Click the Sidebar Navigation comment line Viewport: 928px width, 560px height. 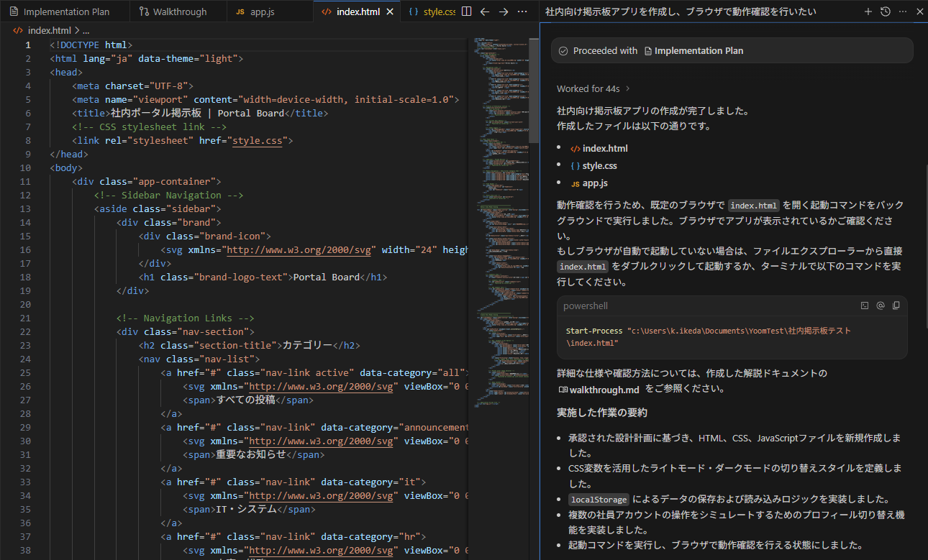168,195
